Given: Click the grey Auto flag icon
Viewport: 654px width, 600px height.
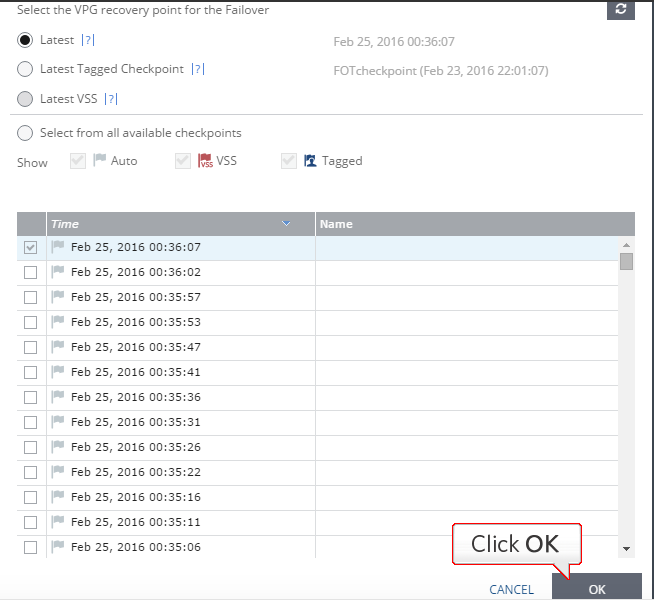Looking at the screenshot, I should click(x=99, y=160).
